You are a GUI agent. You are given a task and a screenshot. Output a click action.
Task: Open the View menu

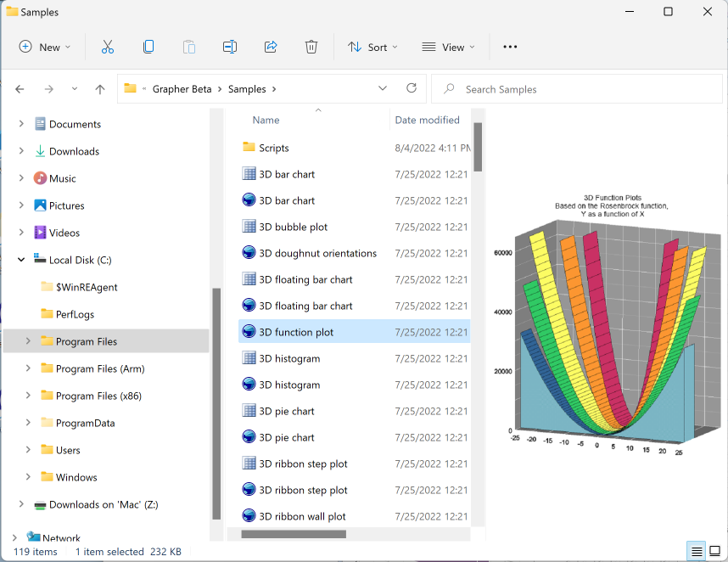tap(448, 48)
